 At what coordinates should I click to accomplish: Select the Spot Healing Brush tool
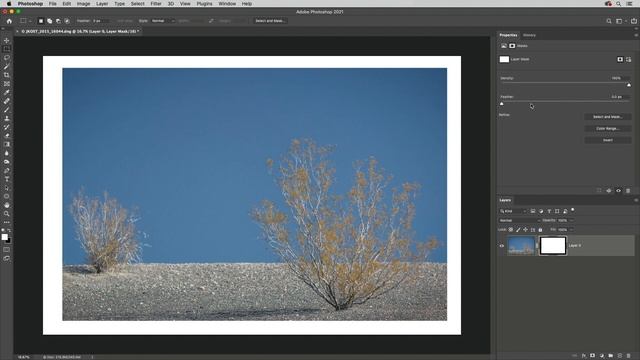[x=7, y=101]
